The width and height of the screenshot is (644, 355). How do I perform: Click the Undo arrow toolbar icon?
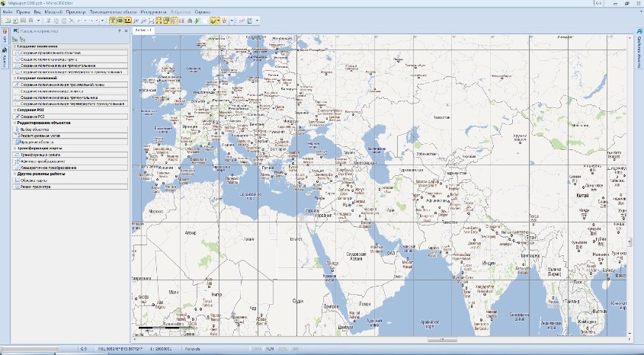coord(80,21)
